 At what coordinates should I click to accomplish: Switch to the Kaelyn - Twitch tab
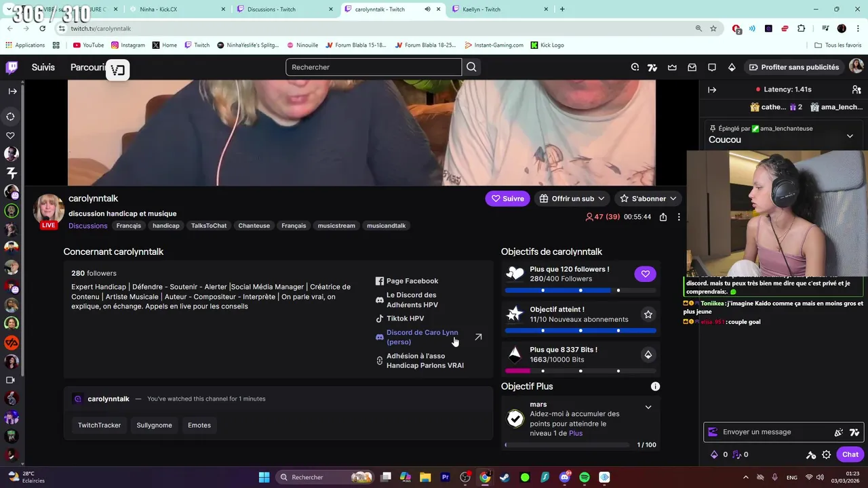(x=502, y=9)
